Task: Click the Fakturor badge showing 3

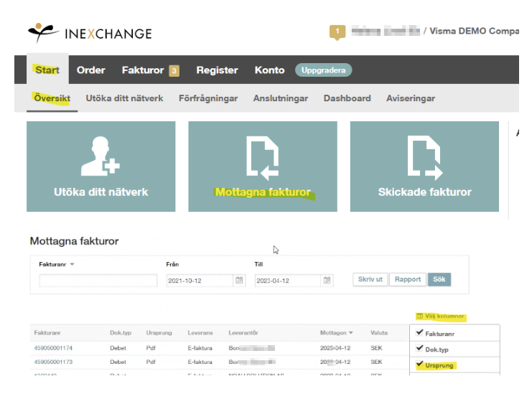Action: (x=174, y=71)
